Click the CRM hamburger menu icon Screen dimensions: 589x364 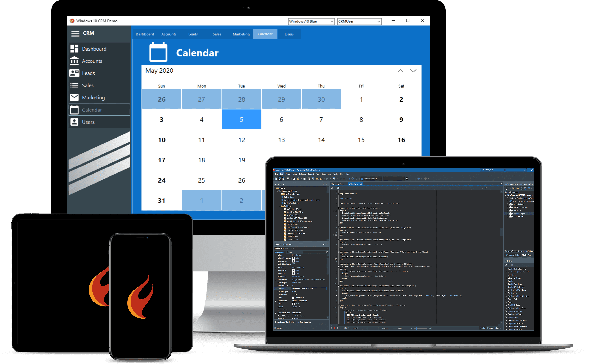point(81,34)
